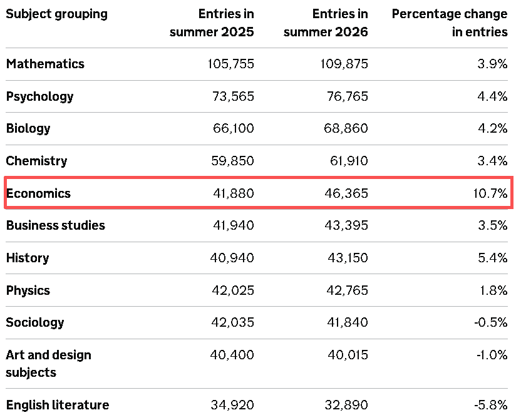Click the Chemistry subject name
This screenshot has width=516, height=420.
click(x=36, y=161)
